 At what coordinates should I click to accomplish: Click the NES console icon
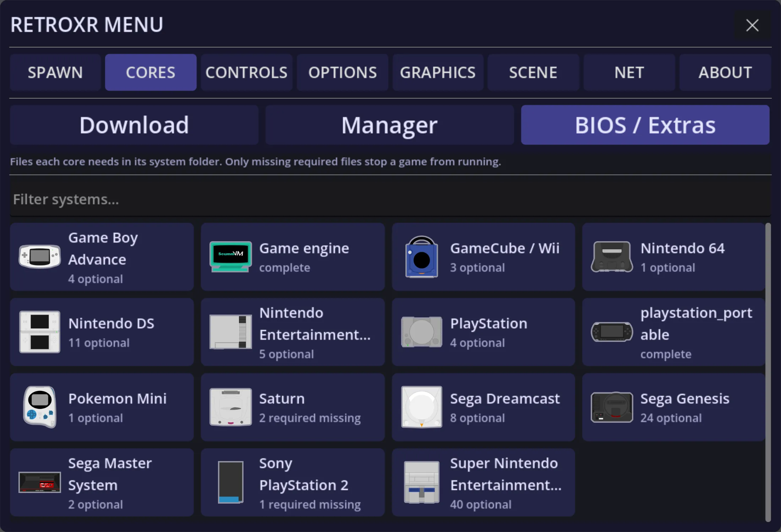[x=230, y=332]
